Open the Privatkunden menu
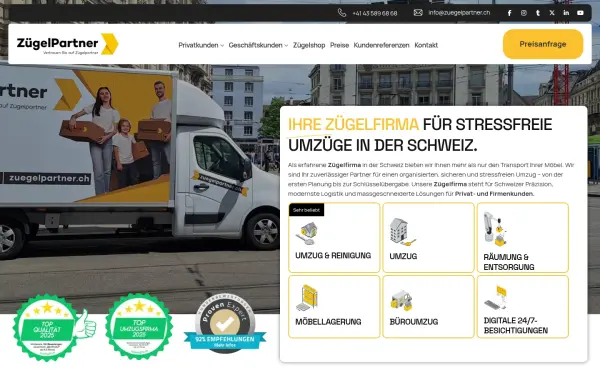600x375 pixels. (x=198, y=45)
